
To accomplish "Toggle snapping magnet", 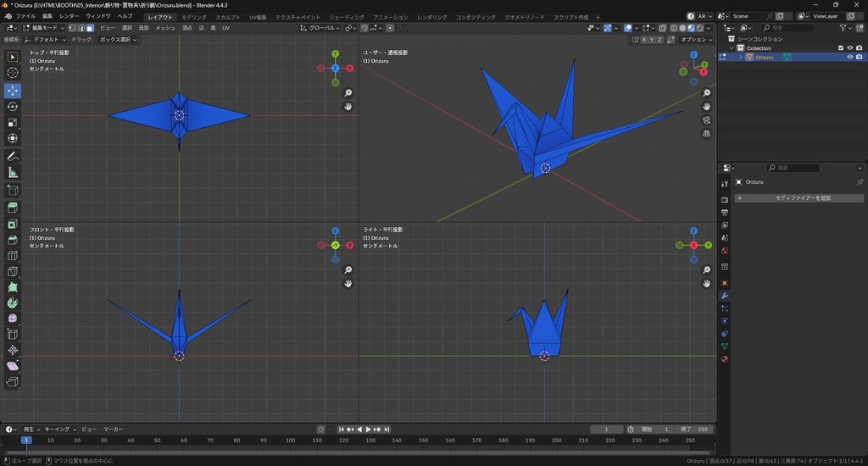I will pos(364,28).
